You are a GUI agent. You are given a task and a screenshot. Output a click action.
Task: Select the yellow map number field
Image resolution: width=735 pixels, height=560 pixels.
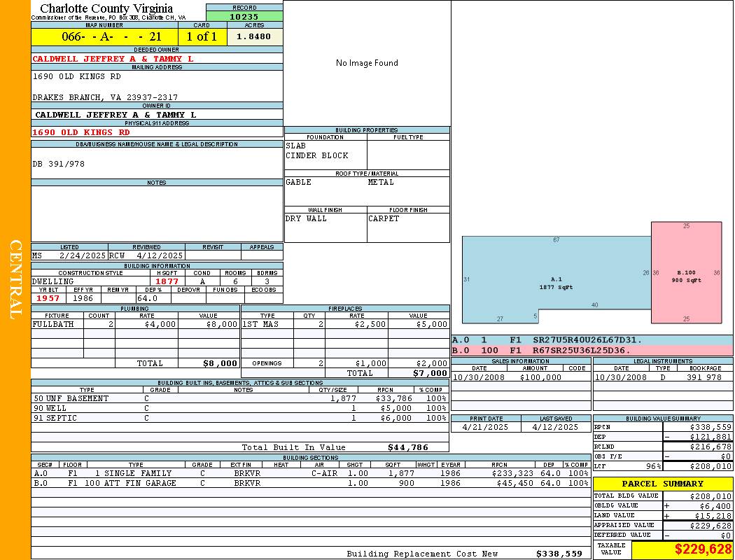tap(104, 36)
